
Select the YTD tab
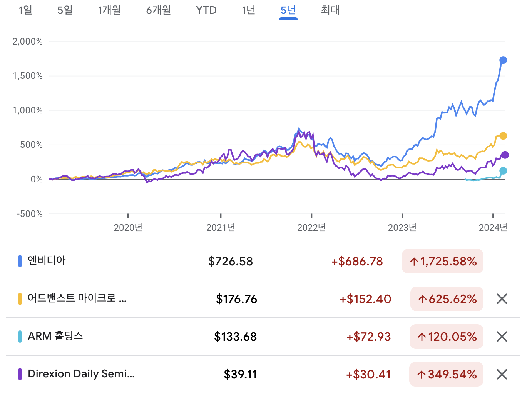(206, 10)
